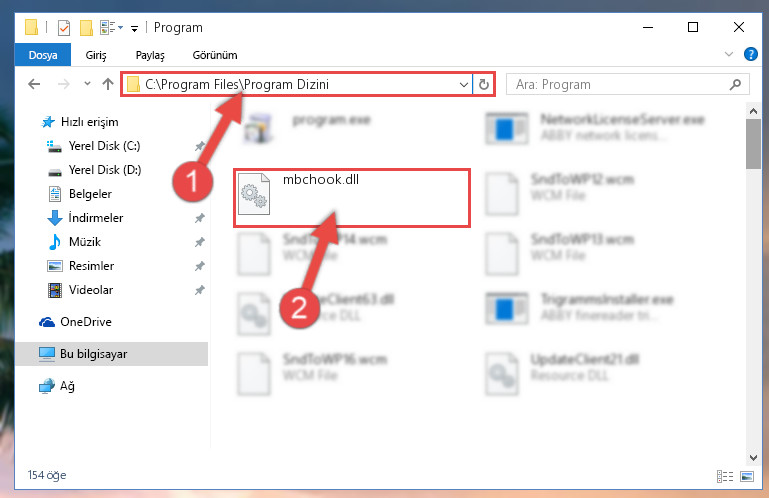Refresh the current folder view
The width and height of the screenshot is (769, 498).
484,84
